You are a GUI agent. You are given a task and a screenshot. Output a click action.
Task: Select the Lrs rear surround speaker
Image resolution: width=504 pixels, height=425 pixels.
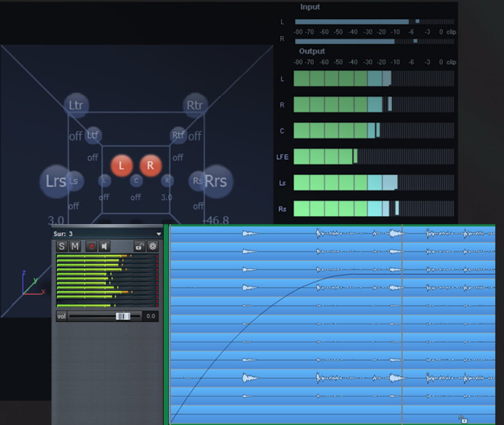pyautogui.click(x=55, y=181)
